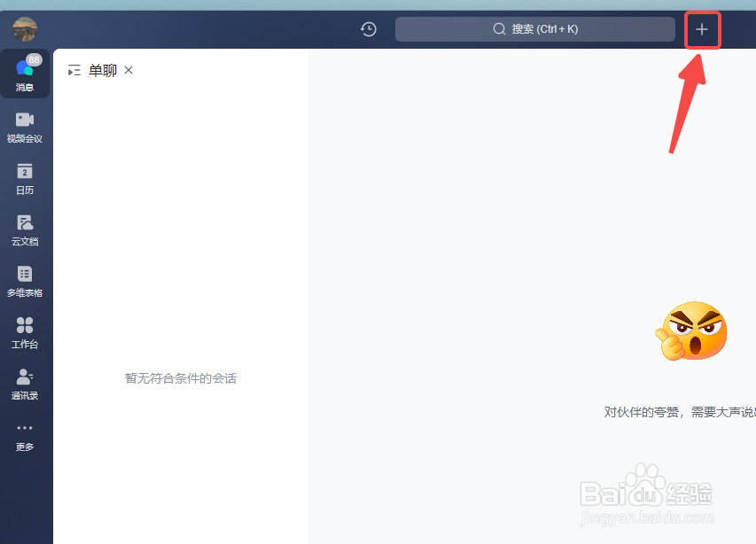Open the 工作台 workbench
Viewport: 756px width, 544px height.
pyautogui.click(x=25, y=333)
